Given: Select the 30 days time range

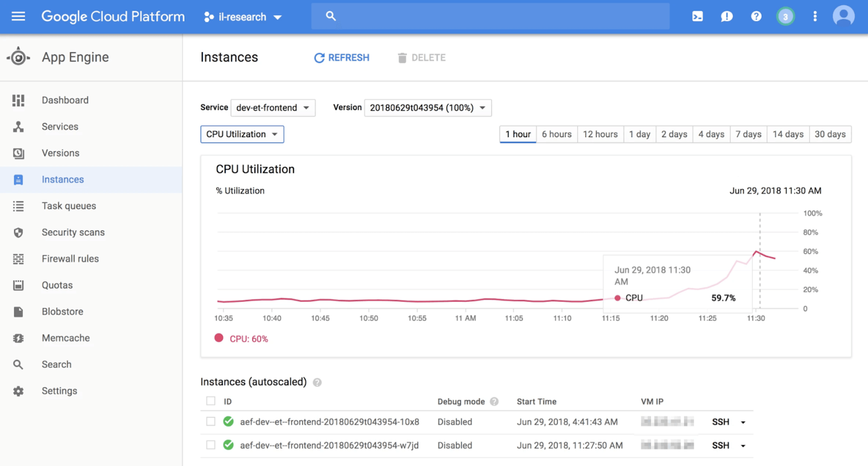Looking at the screenshot, I should point(830,134).
